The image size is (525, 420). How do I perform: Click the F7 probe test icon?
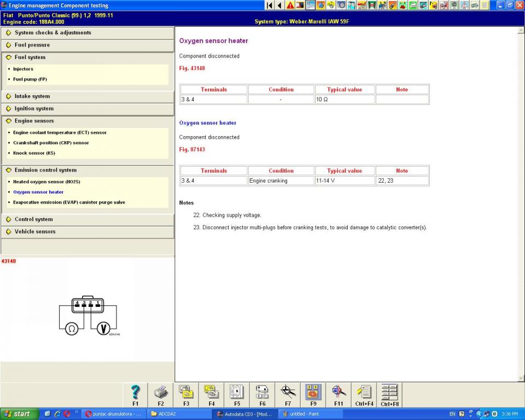(288, 395)
